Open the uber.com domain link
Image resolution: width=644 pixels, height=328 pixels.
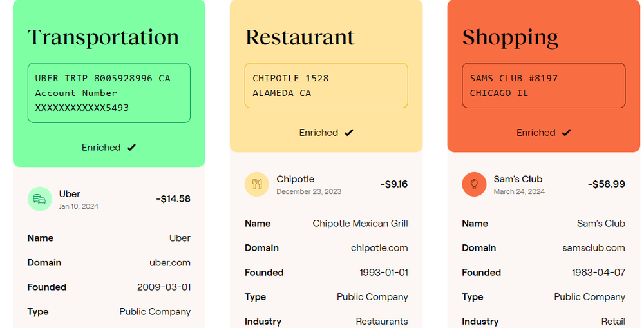click(x=170, y=263)
